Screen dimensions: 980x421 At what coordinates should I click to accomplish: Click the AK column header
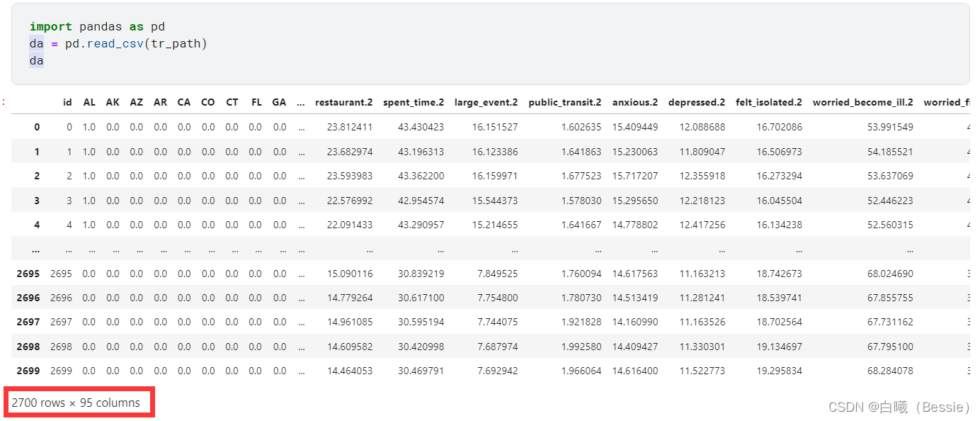(x=113, y=102)
